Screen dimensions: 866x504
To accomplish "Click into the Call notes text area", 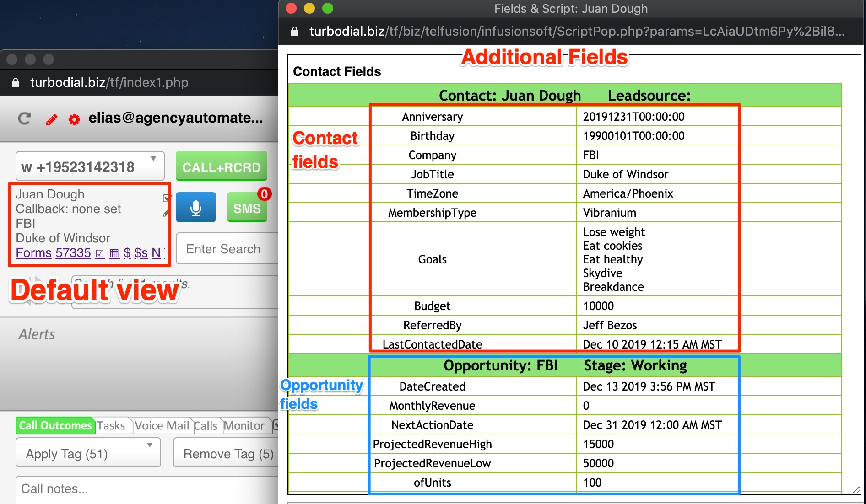I will (x=146, y=489).
